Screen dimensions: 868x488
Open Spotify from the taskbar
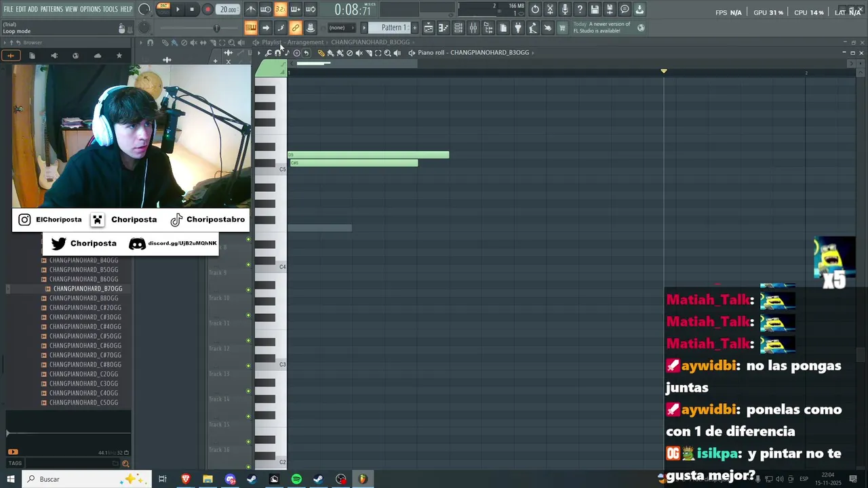pos(296,479)
